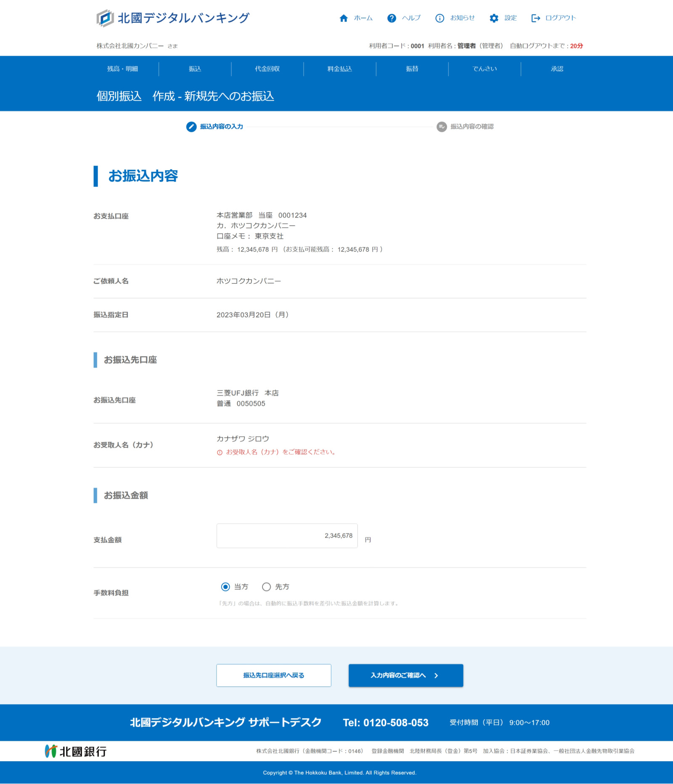Click the logout arrow icon
This screenshot has width=673, height=784.
(535, 18)
